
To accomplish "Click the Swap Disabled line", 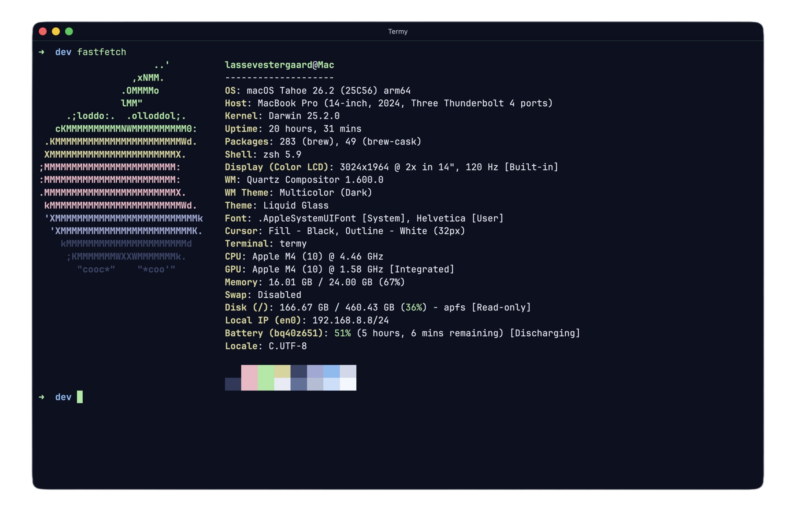I will (x=263, y=295).
